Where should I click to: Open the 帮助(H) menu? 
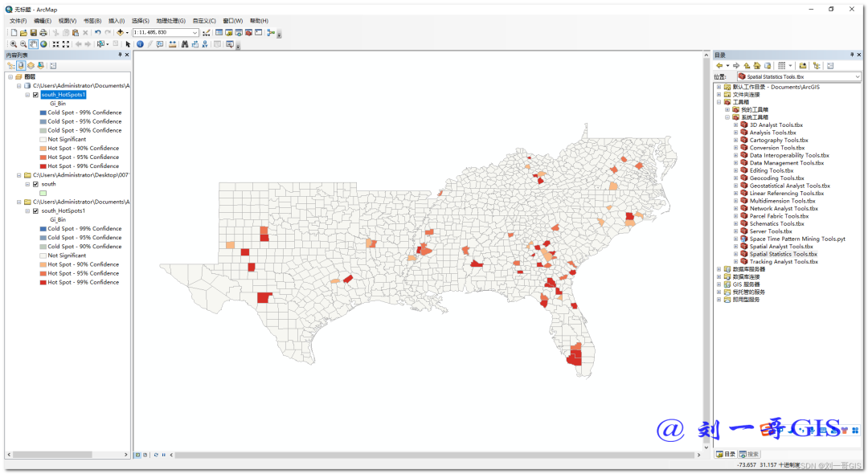[x=259, y=21]
